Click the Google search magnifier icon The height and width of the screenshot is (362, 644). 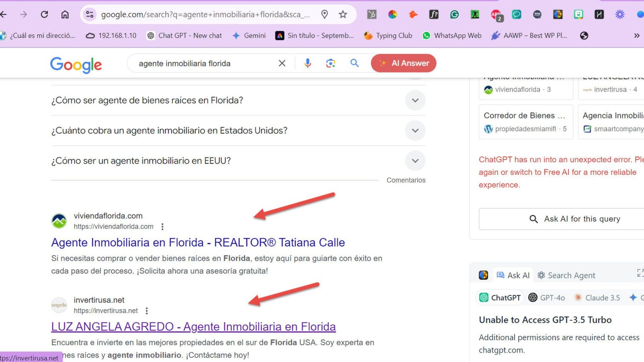(354, 63)
